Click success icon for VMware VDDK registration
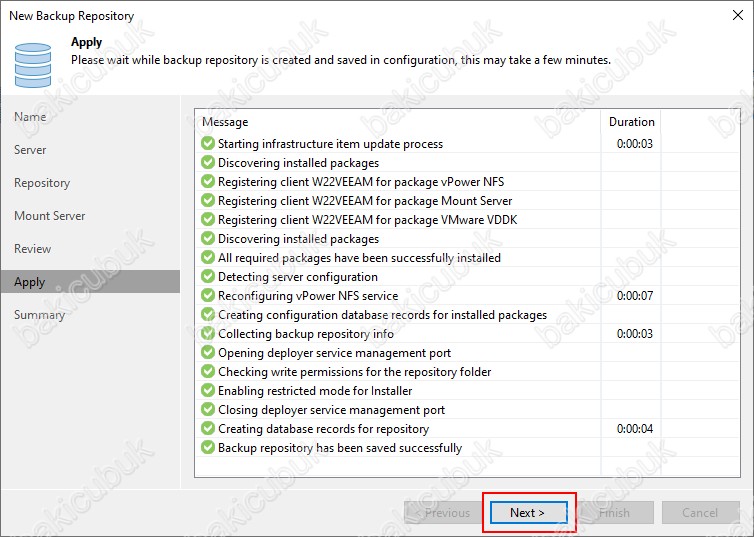The image size is (754, 537). (x=208, y=219)
